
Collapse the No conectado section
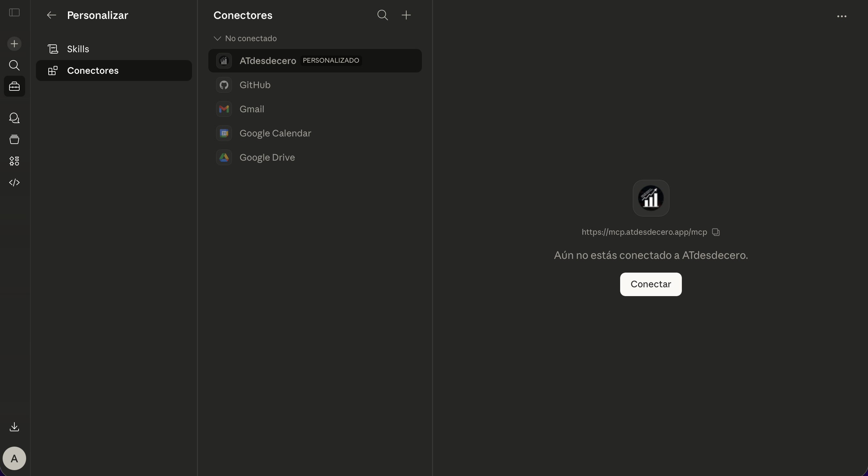tap(217, 38)
